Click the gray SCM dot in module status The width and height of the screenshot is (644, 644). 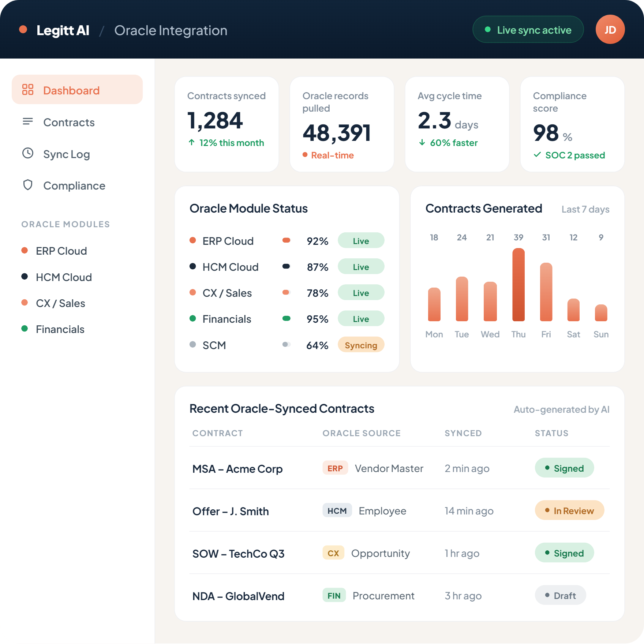tap(193, 344)
